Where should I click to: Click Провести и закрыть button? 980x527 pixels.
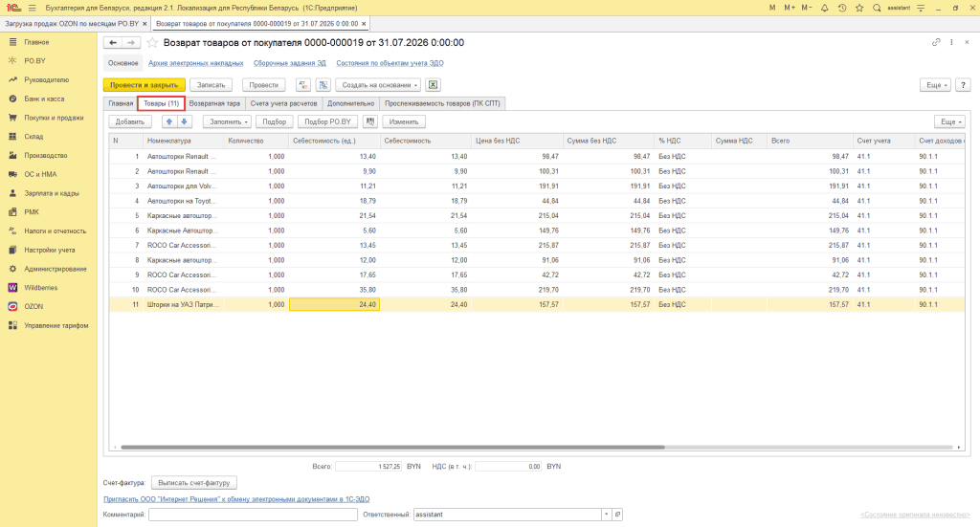pyautogui.click(x=144, y=85)
